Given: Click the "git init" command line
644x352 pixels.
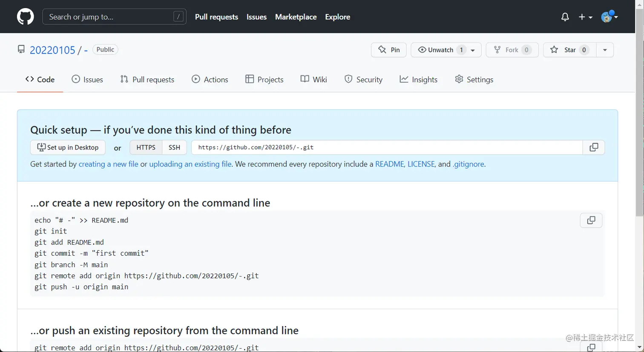Looking at the screenshot, I should 51,231.
